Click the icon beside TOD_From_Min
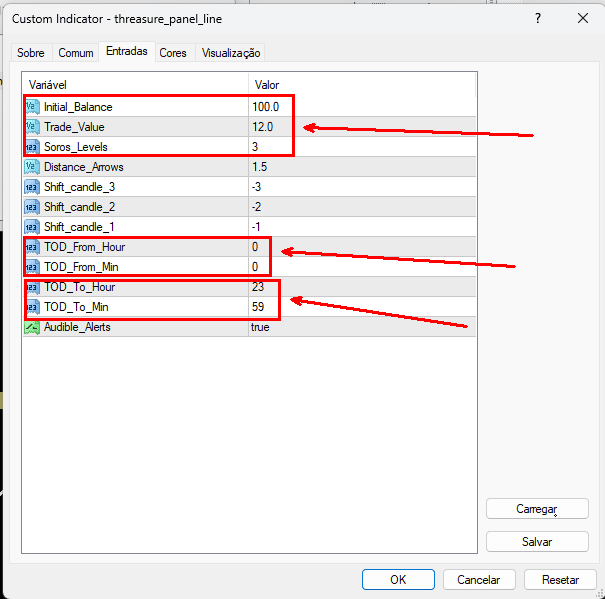Image resolution: width=605 pixels, height=599 pixels. [x=33, y=267]
